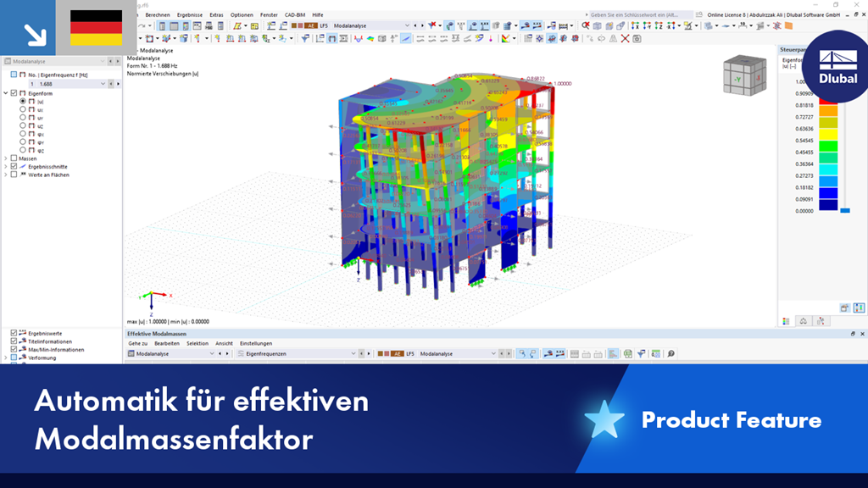Image resolution: width=868 pixels, height=488 pixels.
Task: Click the balance scale tab icon in control panel
Action: pyautogui.click(x=804, y=321)
